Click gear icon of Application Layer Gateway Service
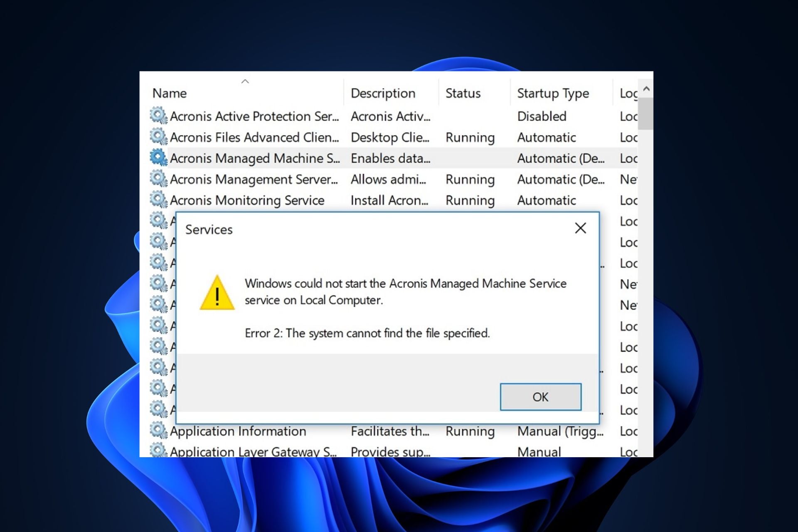The width and height of the screenshot is (798, 532). pyautogui.click(x=158, y=451)
